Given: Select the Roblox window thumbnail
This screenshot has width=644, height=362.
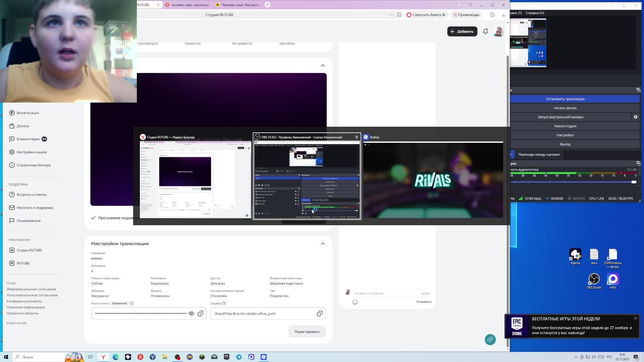Looking at the screenshot, I should 433,180.
